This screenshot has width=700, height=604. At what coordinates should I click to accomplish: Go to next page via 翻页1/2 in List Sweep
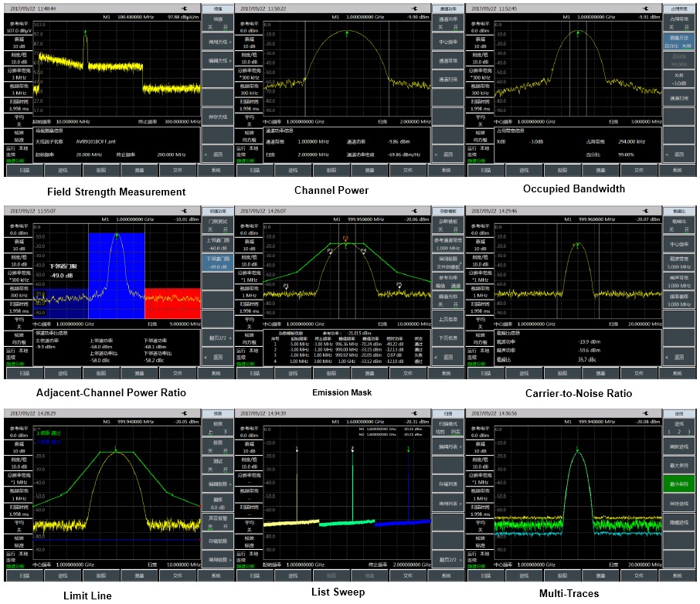448,558
